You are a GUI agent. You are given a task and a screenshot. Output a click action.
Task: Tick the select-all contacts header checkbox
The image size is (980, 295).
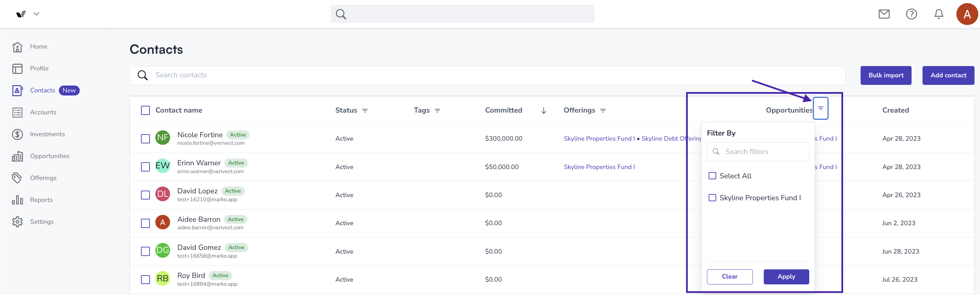145,111
